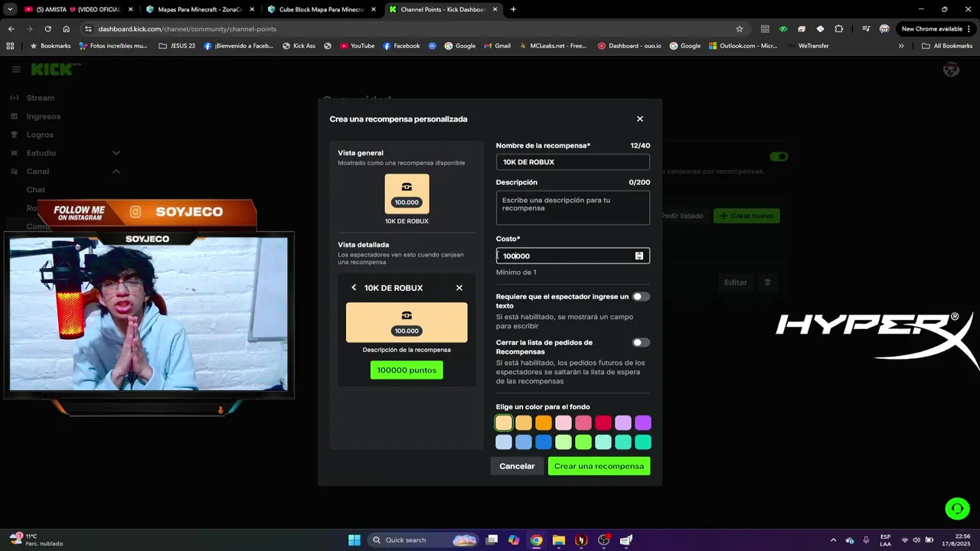Click the Editar button behind the dialog
The width and height of the screenshot is (980, 551).
[x=736, y=282]
